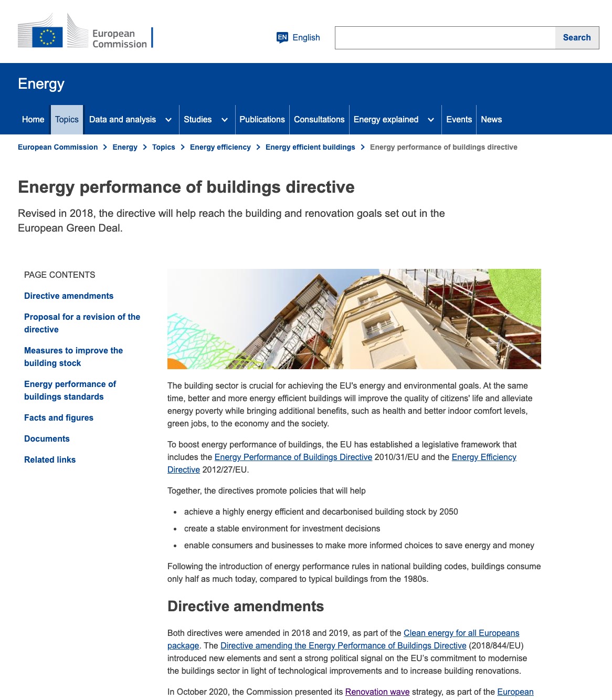Jump to Directive amendments in page contents
612x700 pixels.
(x=69, y=296)
